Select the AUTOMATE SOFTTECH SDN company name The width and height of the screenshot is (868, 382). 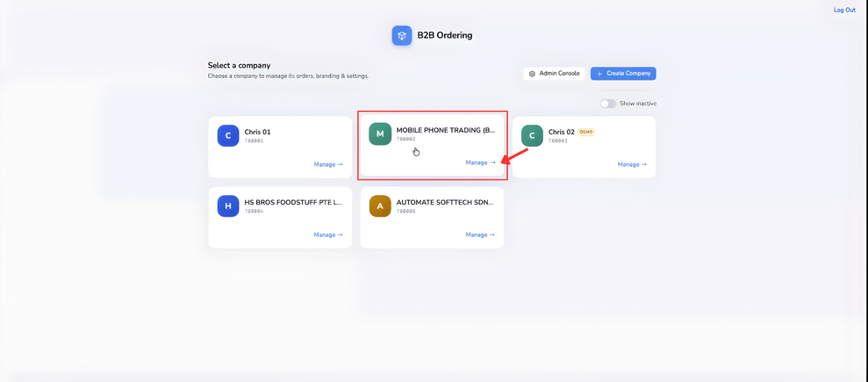[445, 203]
